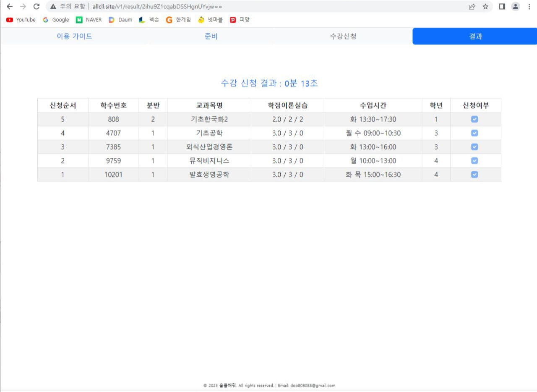The width and height of the screenshot is (537, 392).
Task: Click the browser forward arrow
Action: (x=23, y=7)
